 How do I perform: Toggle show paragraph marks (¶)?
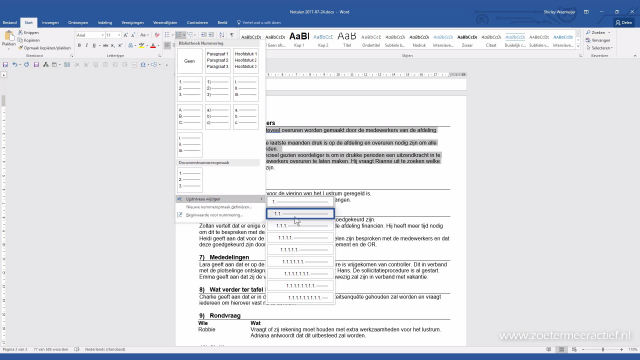[231, 35]
